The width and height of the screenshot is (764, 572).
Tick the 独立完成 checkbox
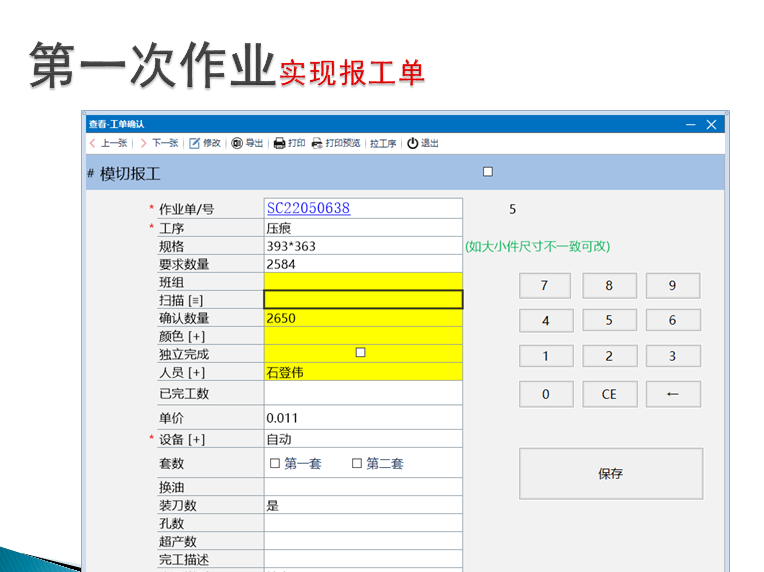pyautogui.click(x=361, y=353)
